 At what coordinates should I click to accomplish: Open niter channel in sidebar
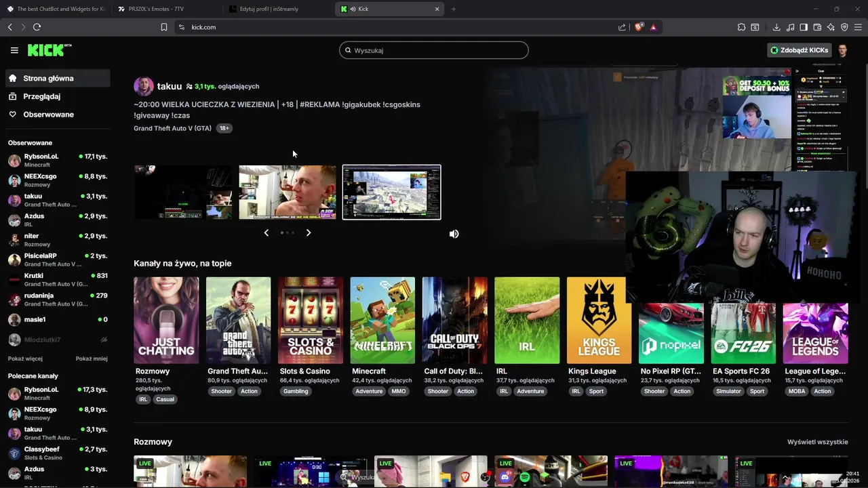(x=57, y=240)
